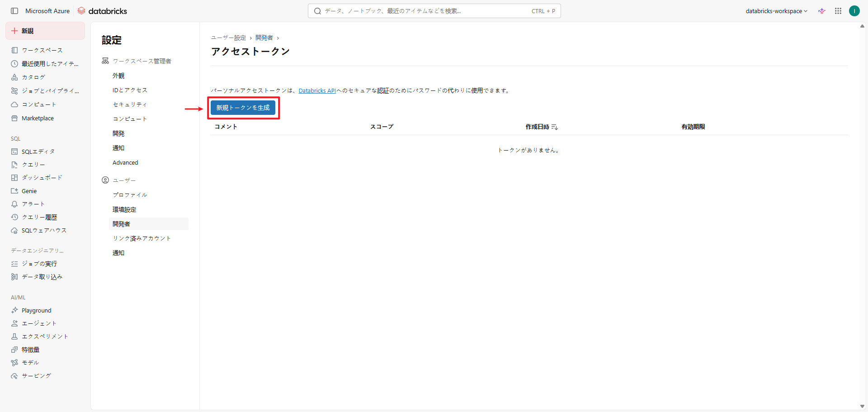The image size is (868, 412).
Task: Open Genie from the sidebar
Action: (x=29, y=191)
